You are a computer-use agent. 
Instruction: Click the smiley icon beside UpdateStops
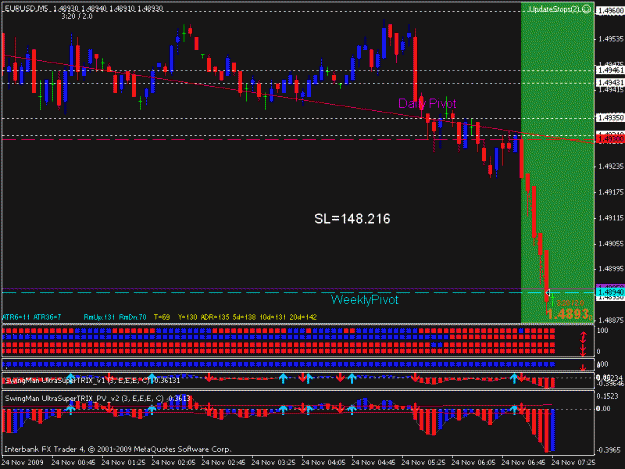click(x=587, y=9)
